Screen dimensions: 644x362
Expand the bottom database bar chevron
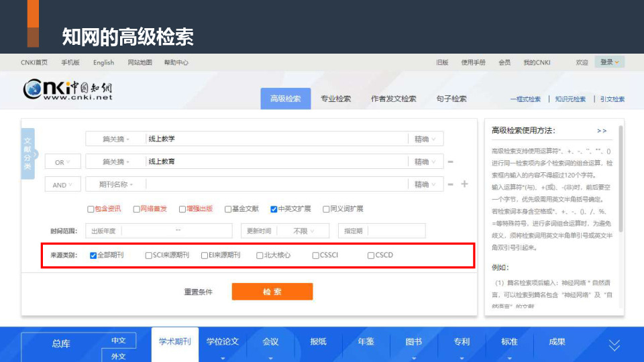tap(614, 345)
